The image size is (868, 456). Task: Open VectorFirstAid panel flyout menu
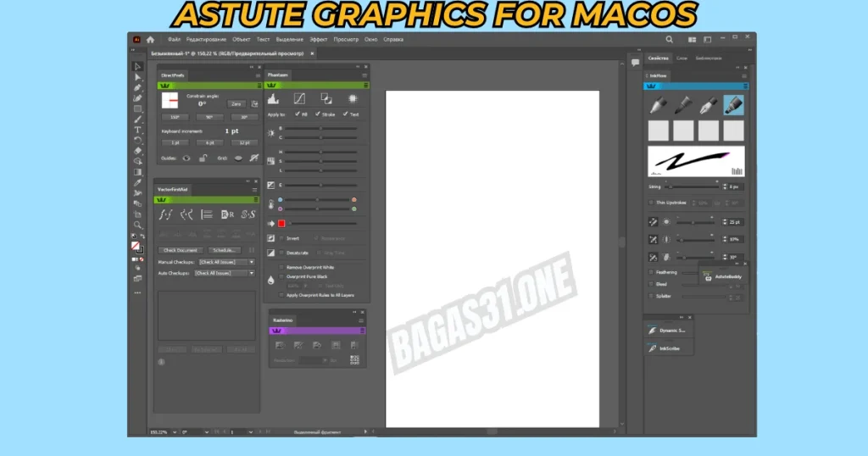pyautogui.click(x=254, y=190)
